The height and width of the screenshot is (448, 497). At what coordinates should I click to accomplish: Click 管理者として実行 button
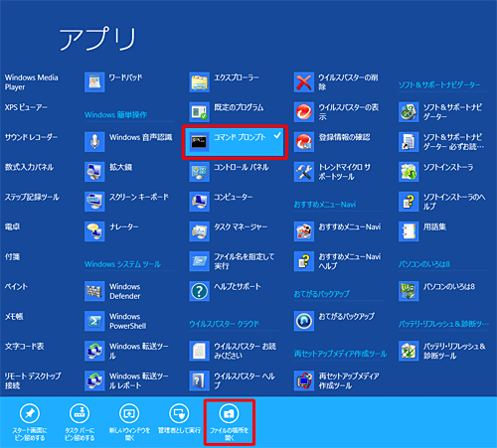[179, 418]
